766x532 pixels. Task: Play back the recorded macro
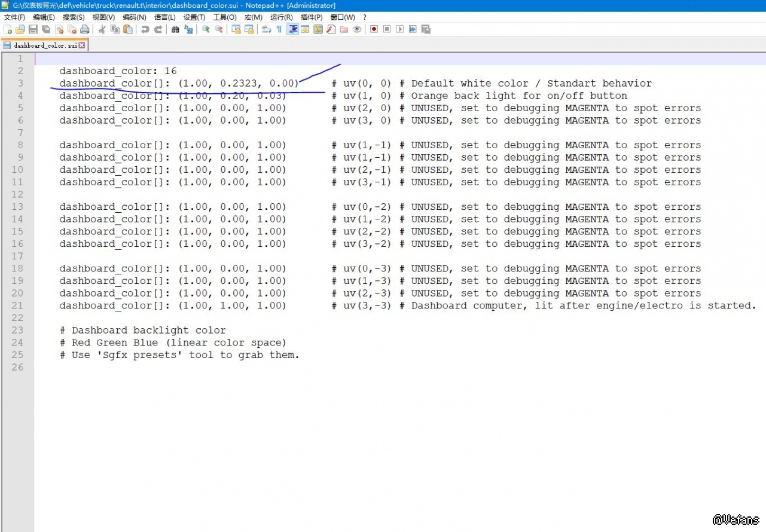(399, 29)
